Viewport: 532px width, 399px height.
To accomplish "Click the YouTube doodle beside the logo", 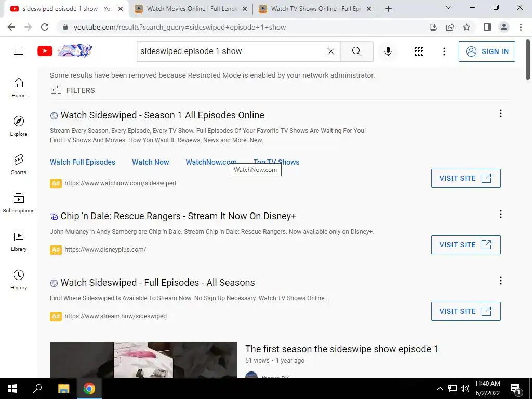I will 75,51.
